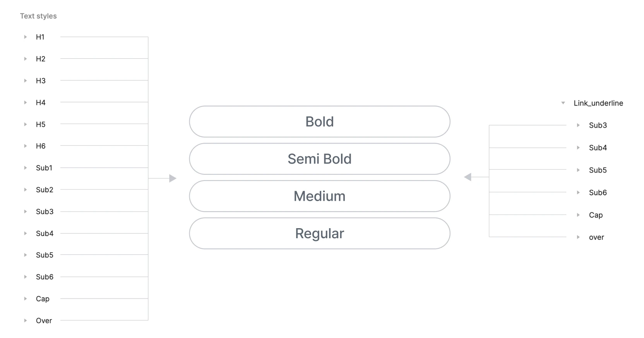This screenshot has height=338, width=644.
Task: Select the Semi Bold weight pill
Action: point(320,159)
